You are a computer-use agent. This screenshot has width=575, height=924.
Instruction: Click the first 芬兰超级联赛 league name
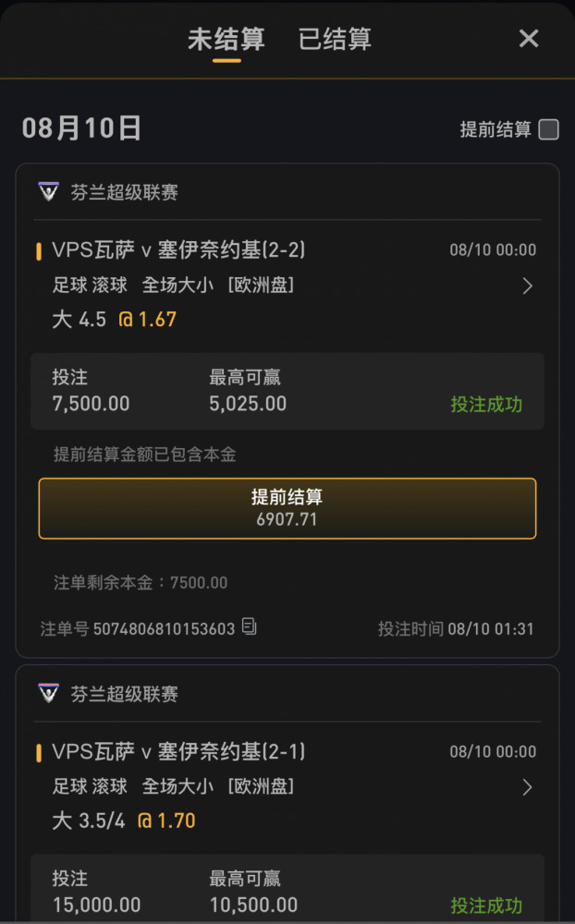click(125, 192)
